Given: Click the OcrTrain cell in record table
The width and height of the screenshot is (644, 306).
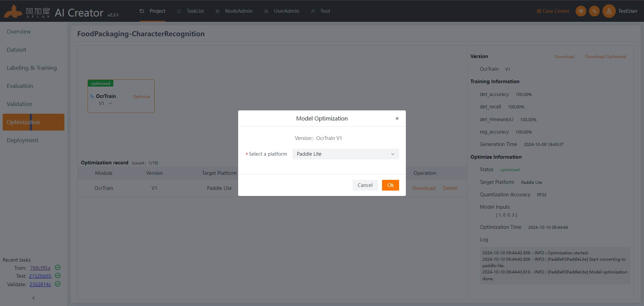Looking at the screenshot, I should (x=104, y=188).
